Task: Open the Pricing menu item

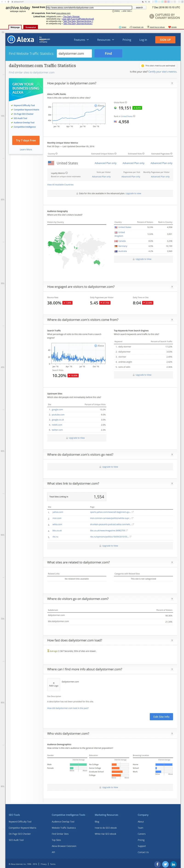Action: (x=127, y=40)
